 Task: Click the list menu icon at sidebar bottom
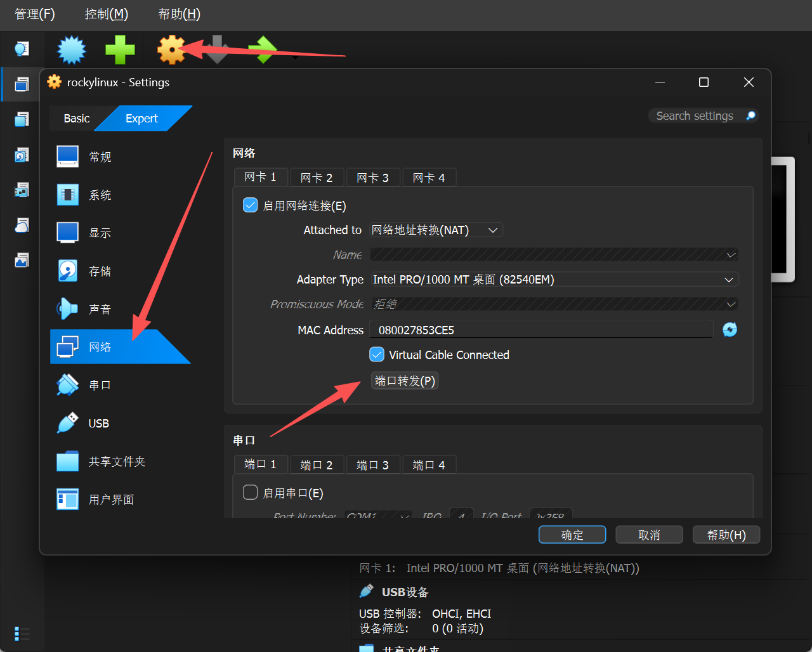[x=22, y=634]
